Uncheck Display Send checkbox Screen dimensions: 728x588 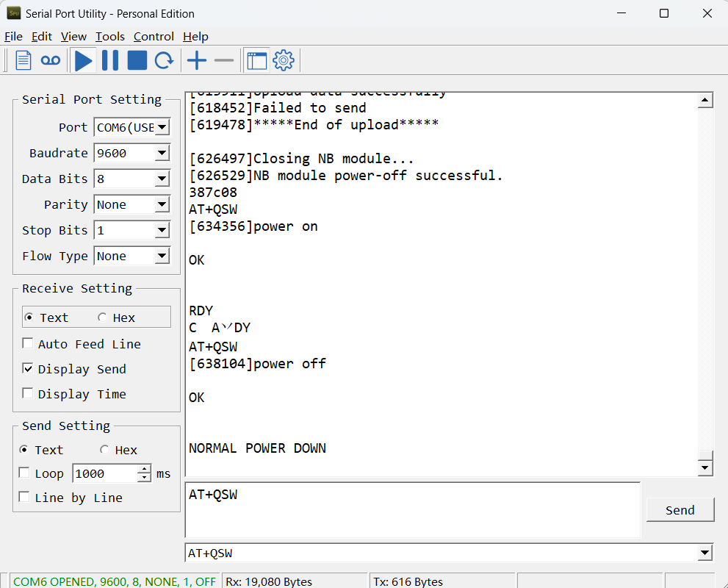point(28,369)
